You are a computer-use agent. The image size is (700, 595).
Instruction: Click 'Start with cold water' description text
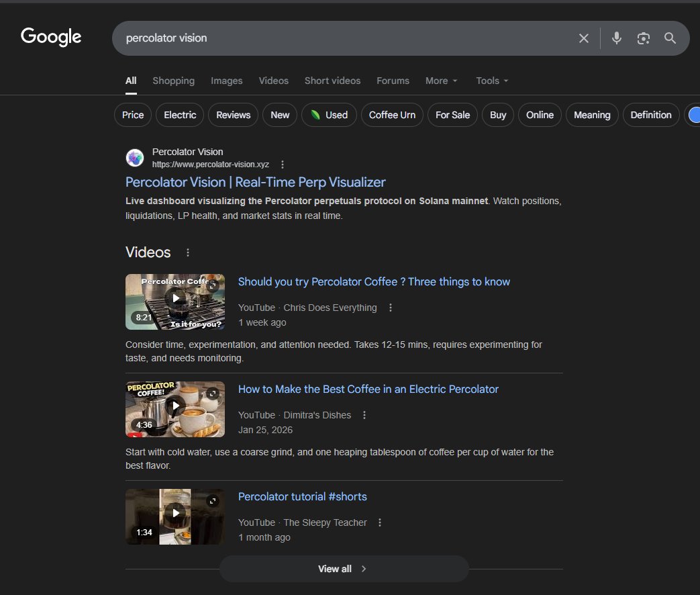[340, 459]
